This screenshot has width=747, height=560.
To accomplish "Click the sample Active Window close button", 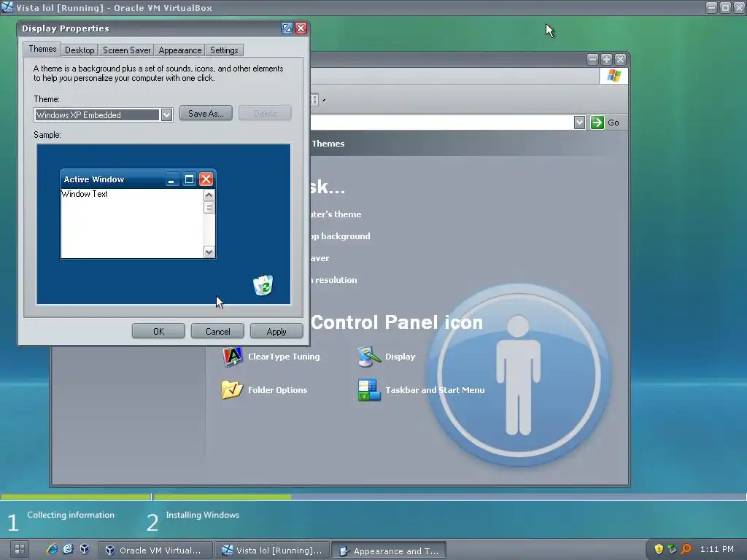I will point(206,179).
